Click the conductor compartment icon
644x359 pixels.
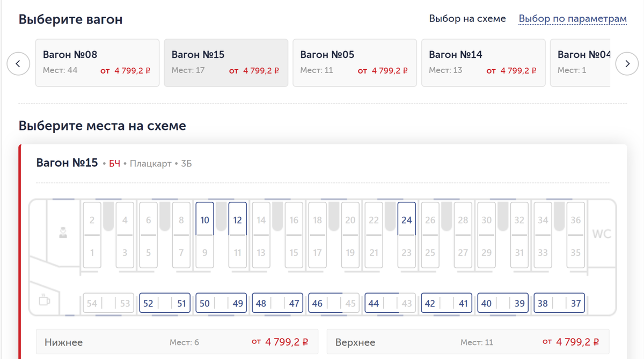[63, 233]
